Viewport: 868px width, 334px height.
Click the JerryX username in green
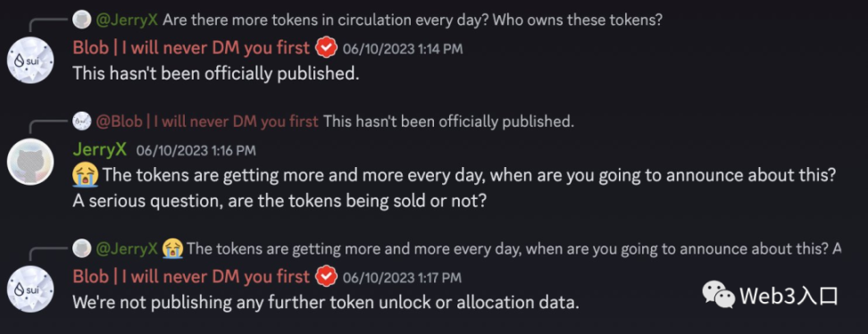(x=100, y=149)
